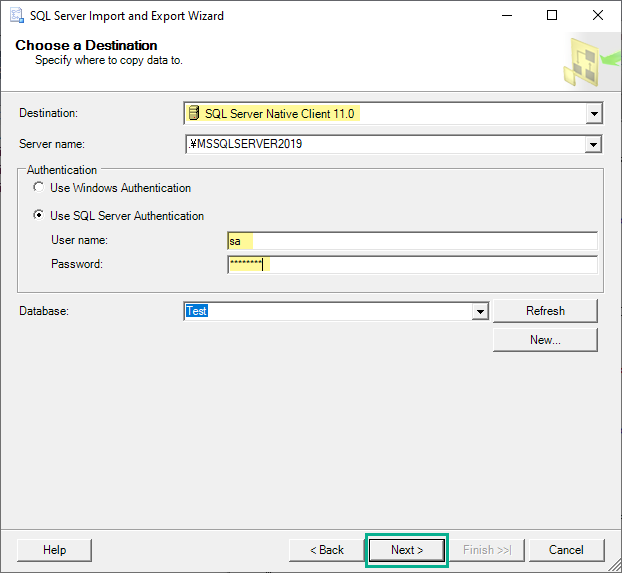
Task: Click the Server name text field
Action: [385, 144]
